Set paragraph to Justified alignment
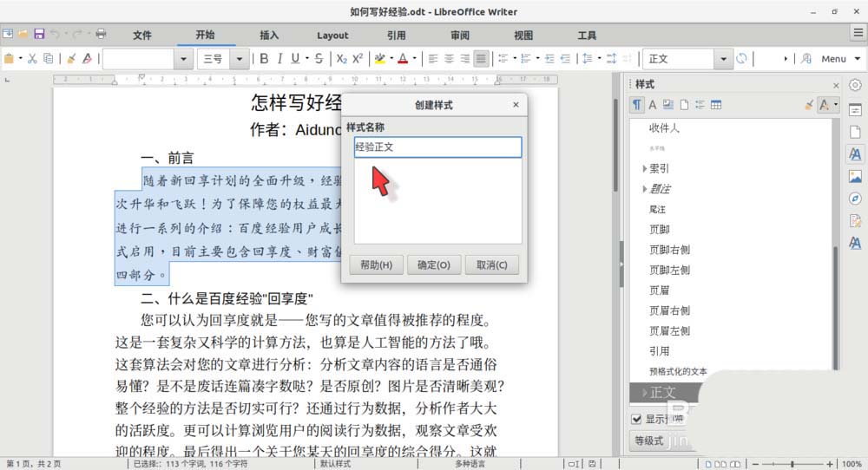Image resolution: width=868 pixels, height=470 pixels. pos(481,59)
